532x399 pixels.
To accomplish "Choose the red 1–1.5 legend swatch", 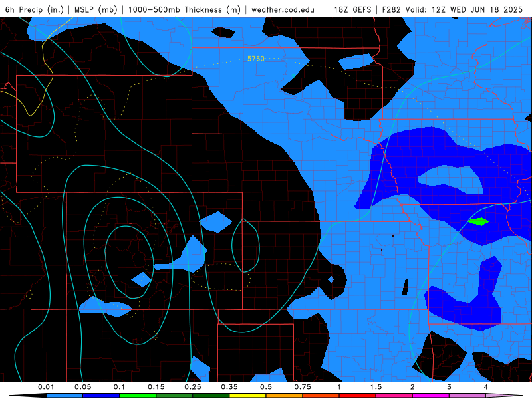I will click(x=358, y=396).
